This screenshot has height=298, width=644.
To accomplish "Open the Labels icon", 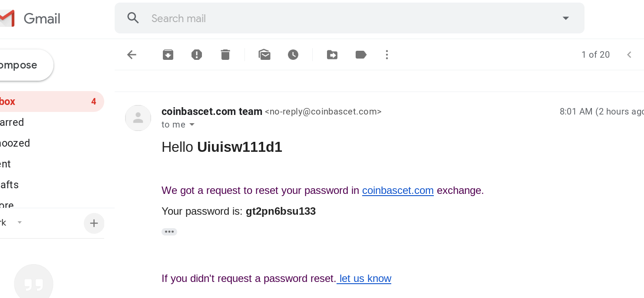I will click(x=361, y=55).
